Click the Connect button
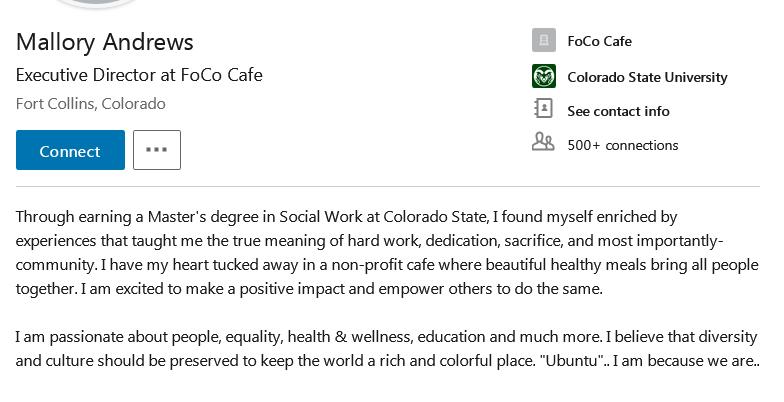 [x=70, y=151]
